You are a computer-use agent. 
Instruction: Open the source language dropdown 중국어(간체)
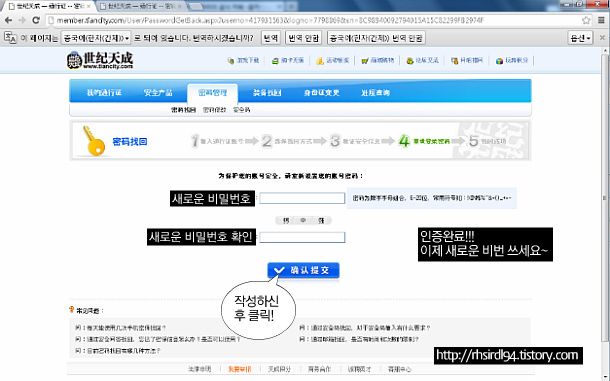pos(96,38)
